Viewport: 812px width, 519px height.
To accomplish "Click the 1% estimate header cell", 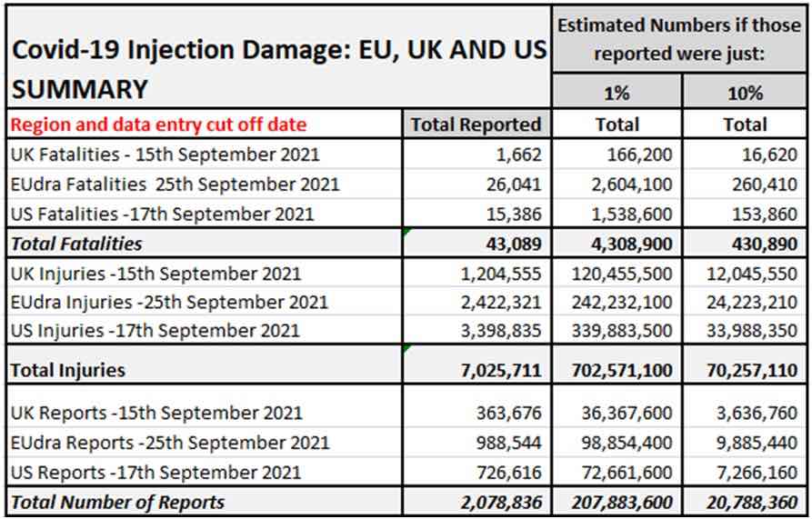I will point(617,93).
